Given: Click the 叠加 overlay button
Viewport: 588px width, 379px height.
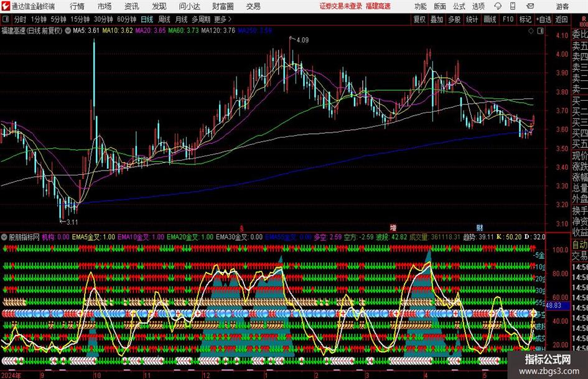Looking at the screenshot, I should (437, 19).
